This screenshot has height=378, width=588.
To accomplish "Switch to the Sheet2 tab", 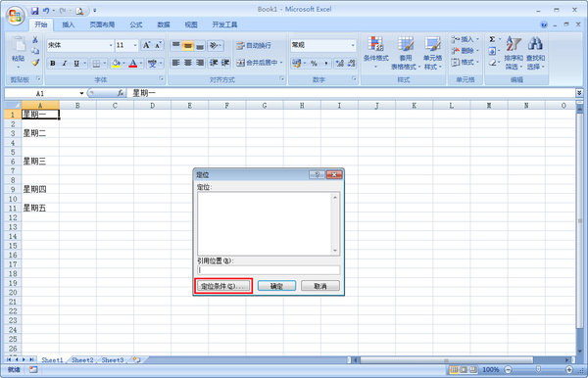I will pyautogui.click(x=82, y=359).
